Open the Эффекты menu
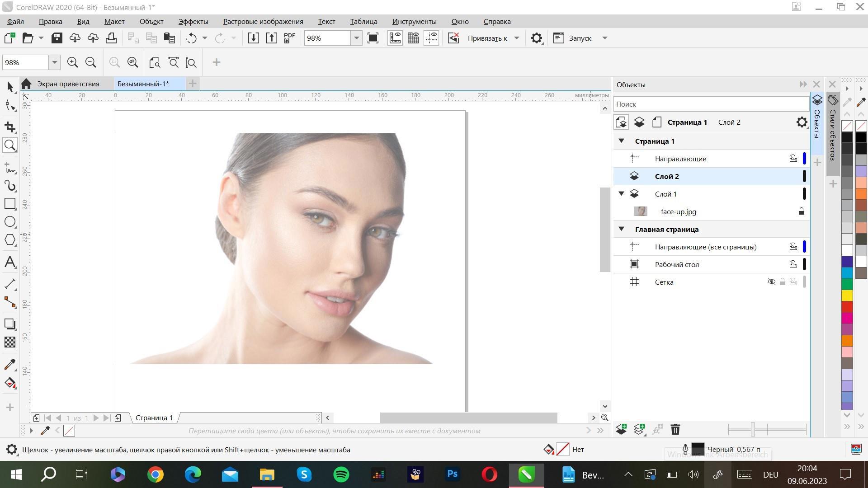Viewport: 868px width, 488px height. point(193,21)
